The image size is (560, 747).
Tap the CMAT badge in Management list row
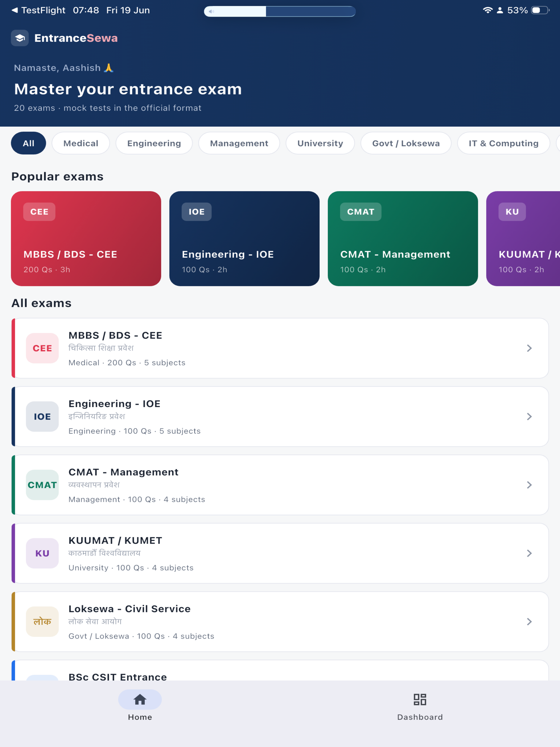pyautogui.click(x=42, y=485)
